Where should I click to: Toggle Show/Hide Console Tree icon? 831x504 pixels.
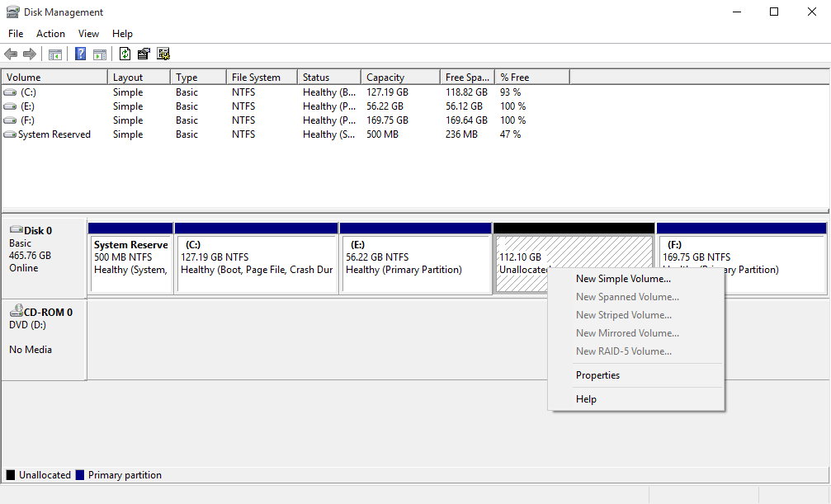click(55, 54)
